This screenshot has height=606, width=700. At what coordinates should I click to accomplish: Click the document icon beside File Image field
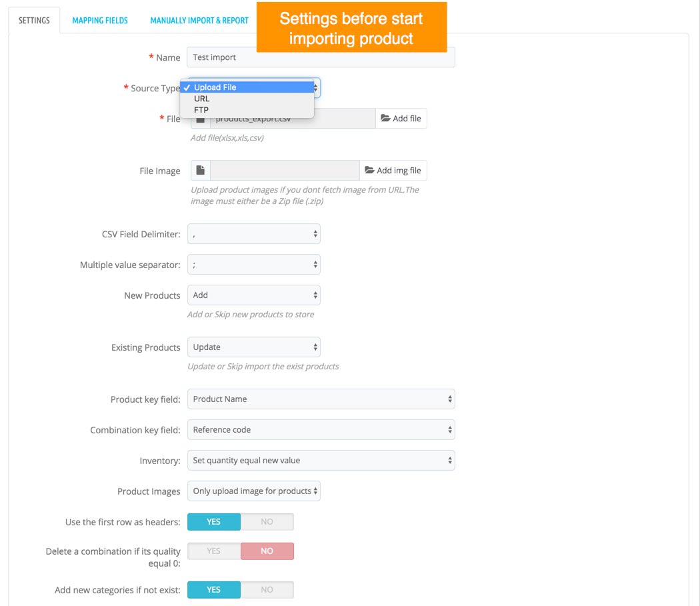[200, 171]
